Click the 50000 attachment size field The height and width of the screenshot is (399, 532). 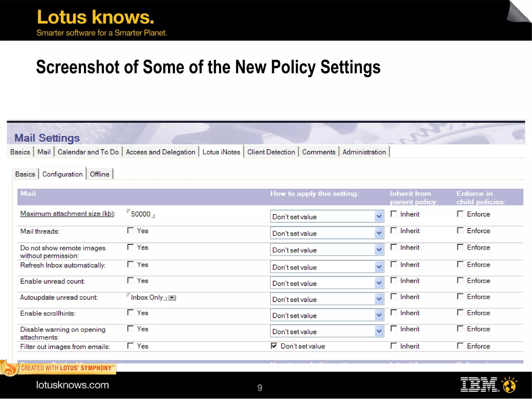coord(141,214)
